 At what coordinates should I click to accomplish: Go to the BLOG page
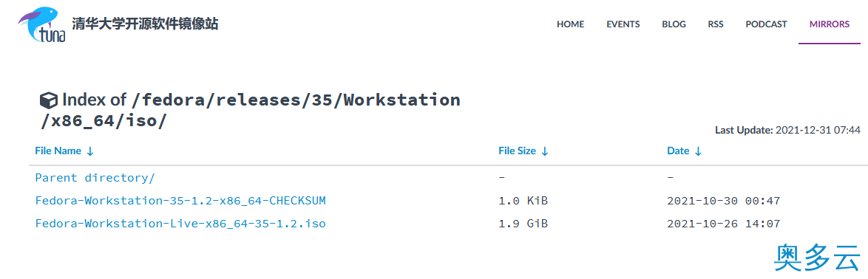[674, 24]
